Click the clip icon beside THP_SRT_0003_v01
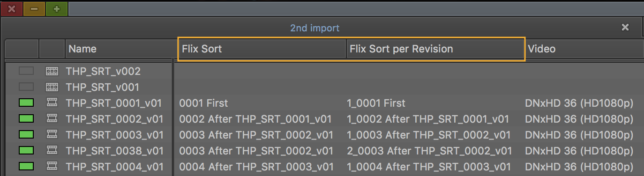 pos(52,135)
